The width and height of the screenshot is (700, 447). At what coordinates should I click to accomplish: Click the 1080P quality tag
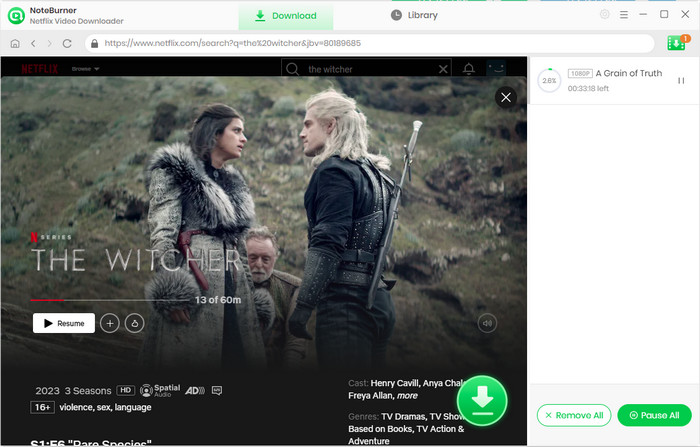coord(580,73)
